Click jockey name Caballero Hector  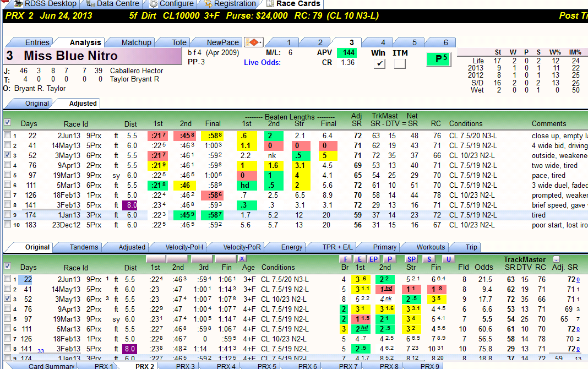[x=137, y=71]
